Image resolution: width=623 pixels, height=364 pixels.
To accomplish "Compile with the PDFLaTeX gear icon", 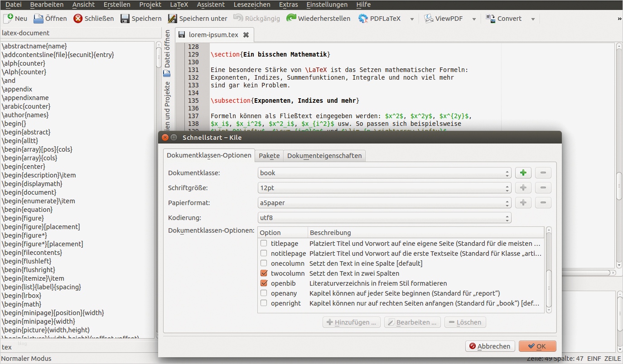I will [363, 19].
